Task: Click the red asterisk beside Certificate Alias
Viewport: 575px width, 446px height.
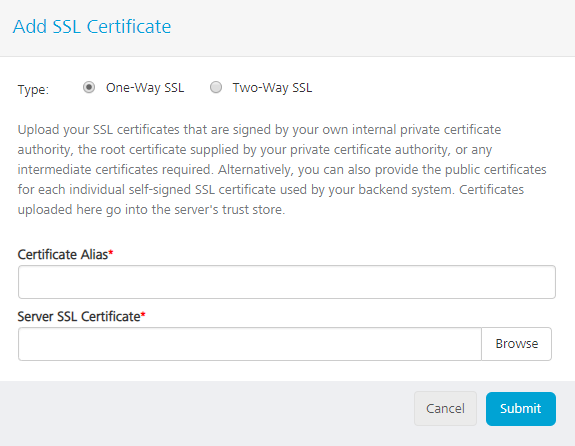Action: coord(111,253)
